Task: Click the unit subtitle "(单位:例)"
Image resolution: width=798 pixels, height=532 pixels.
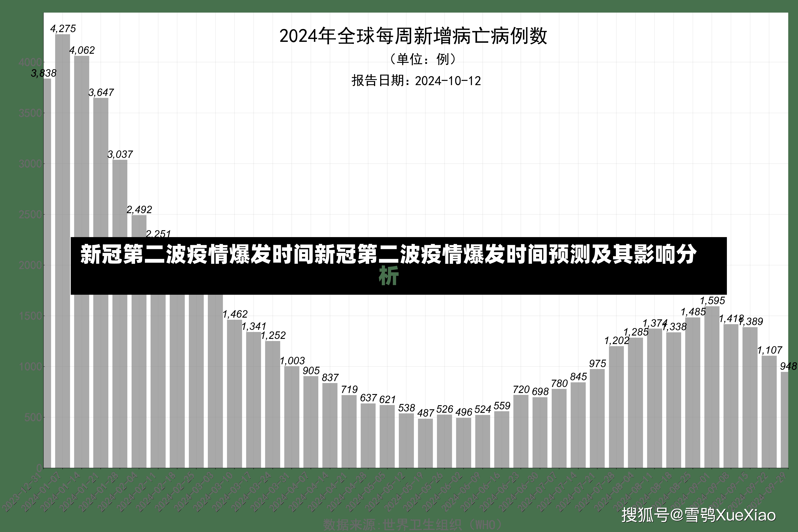Action: point(422,59)
